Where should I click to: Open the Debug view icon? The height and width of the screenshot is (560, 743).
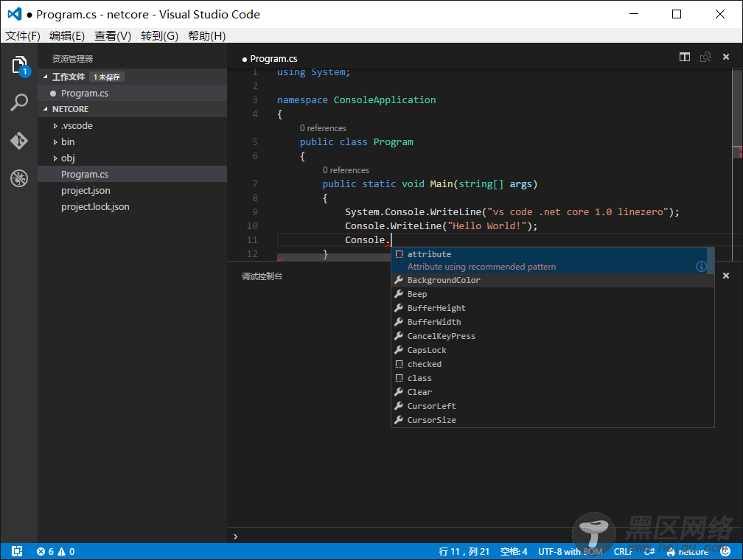19,178
